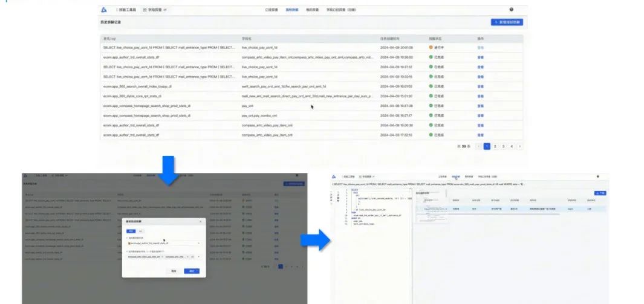Click the highlighted result row in bottom-right screenshot
The height and width of the screenshot is (304, 644).
coord(510,209)
